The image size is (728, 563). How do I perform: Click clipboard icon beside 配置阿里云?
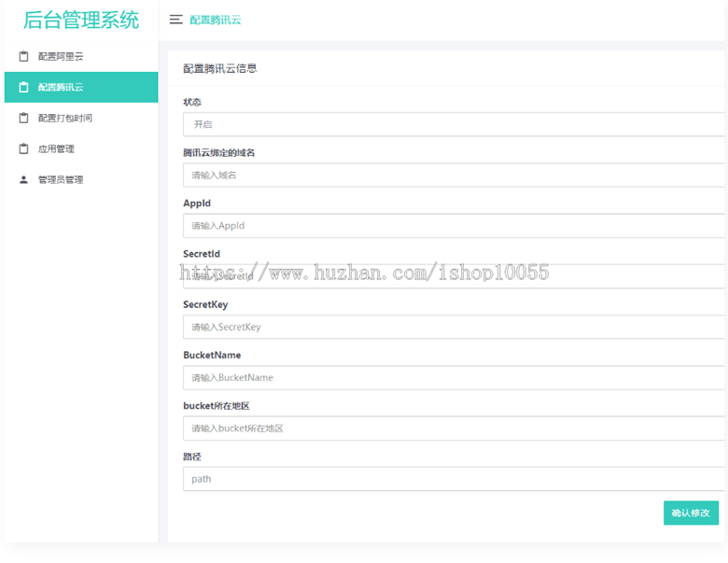point(23,56)
